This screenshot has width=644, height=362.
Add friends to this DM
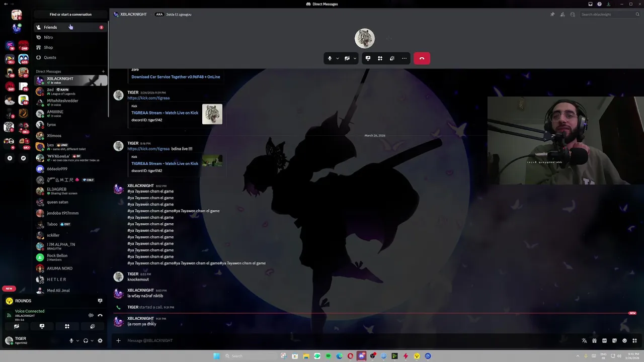562,15
